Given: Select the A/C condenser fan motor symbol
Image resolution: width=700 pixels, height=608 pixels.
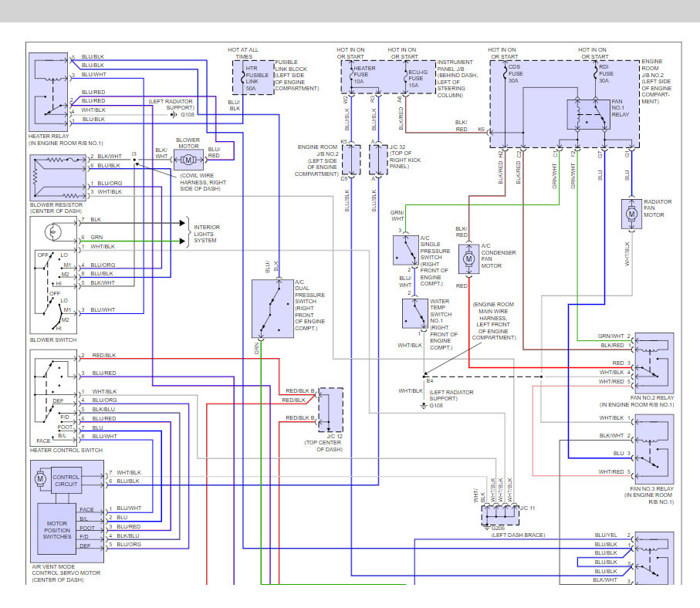Looking at the screenshot, I should tap(468, 258).
